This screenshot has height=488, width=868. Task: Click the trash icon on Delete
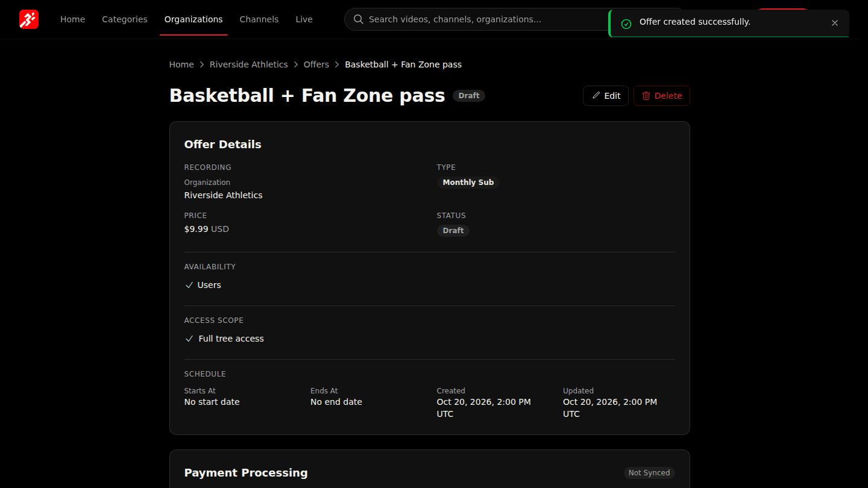[646, 96]
